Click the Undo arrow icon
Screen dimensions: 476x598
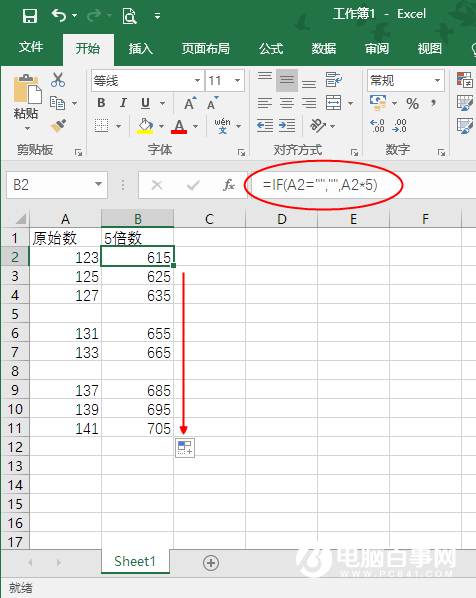point(60,16)
